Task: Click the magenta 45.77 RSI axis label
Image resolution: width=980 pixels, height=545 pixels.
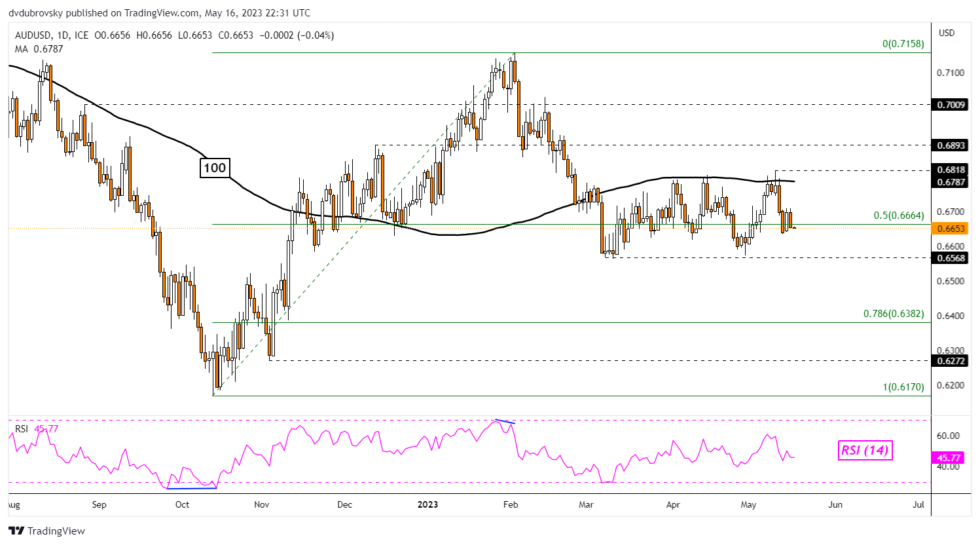Action: [949, 458]
